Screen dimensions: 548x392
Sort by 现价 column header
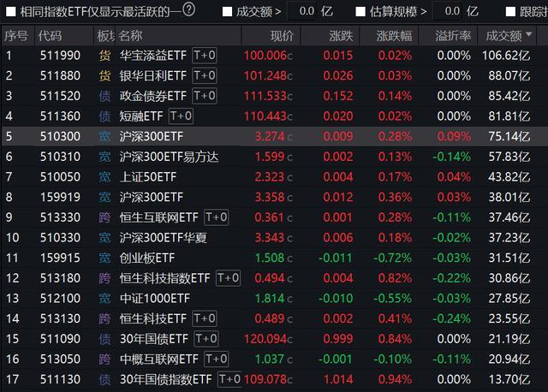(282, 36)
